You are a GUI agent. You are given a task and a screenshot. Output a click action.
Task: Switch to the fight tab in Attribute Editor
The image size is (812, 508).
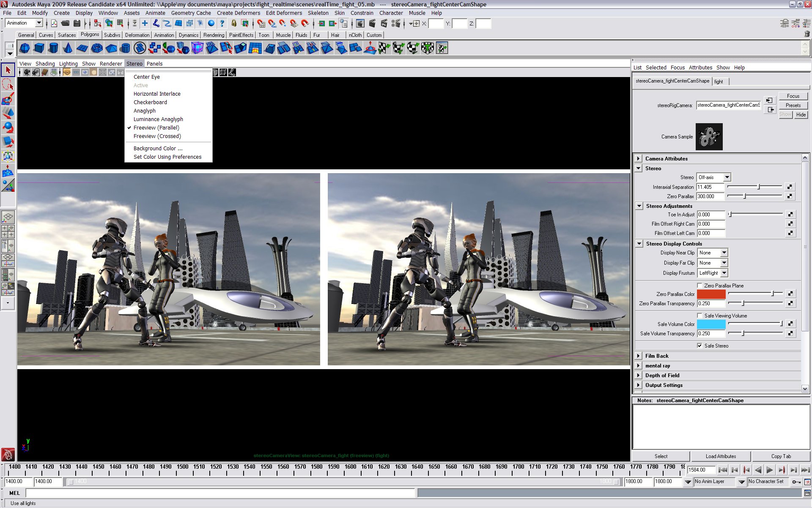tap(719, 81)
